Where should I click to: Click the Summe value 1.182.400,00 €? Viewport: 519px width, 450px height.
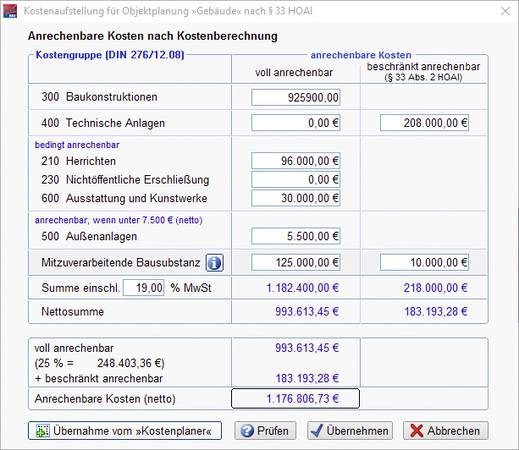coord(302,288)
